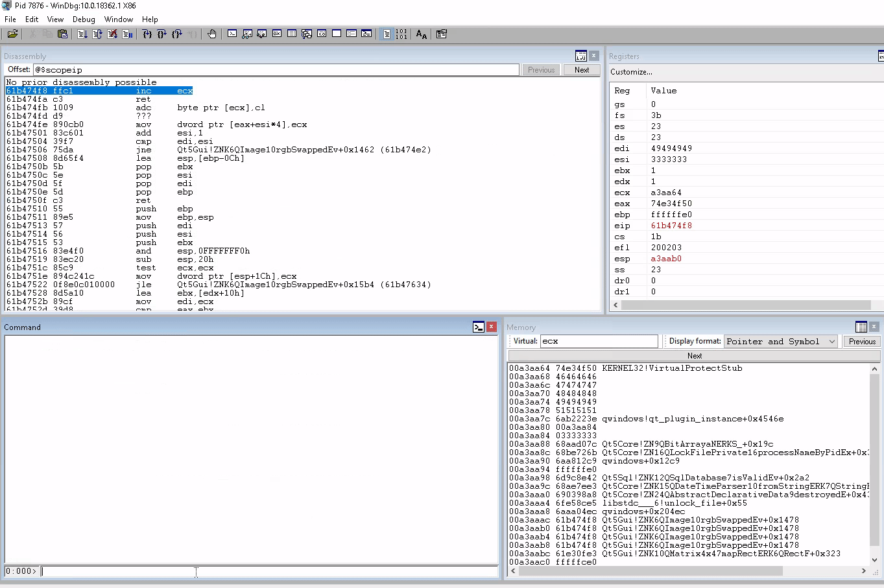
Task: Open the Disassembly window toolbar icon
Action: pyautogui.click(x=322, y=34)
